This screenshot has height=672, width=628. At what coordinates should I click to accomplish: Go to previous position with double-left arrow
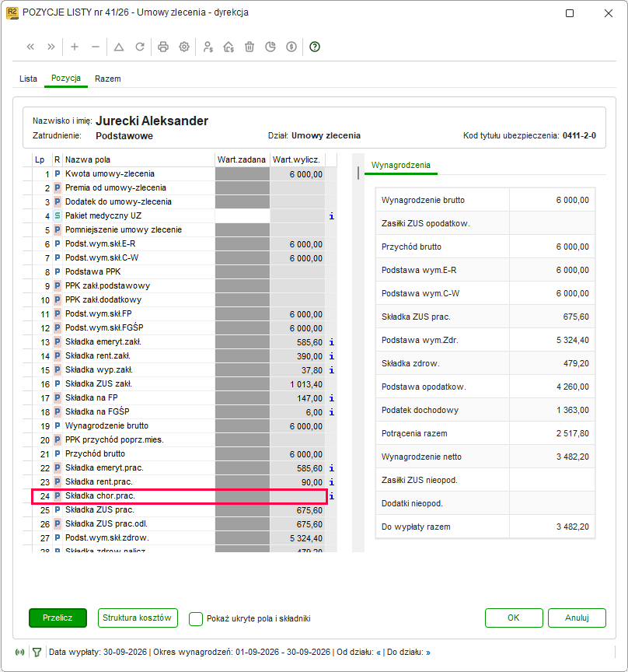pyautogui.click(x=30, y=47)
